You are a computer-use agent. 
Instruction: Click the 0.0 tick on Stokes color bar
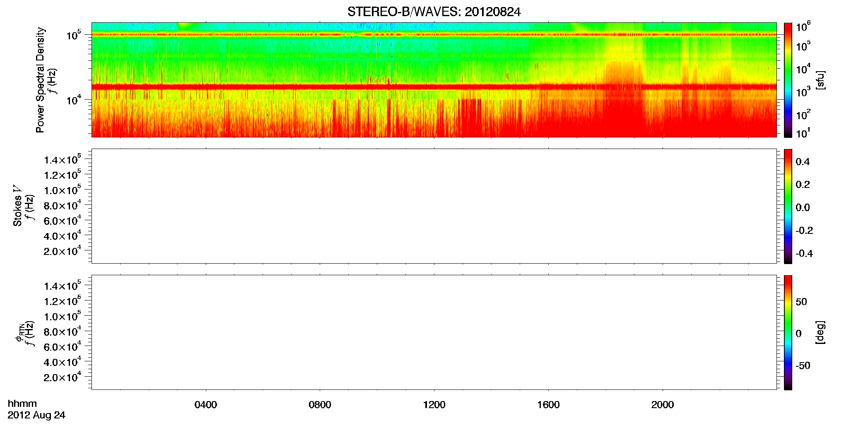(x=803, y=208)
